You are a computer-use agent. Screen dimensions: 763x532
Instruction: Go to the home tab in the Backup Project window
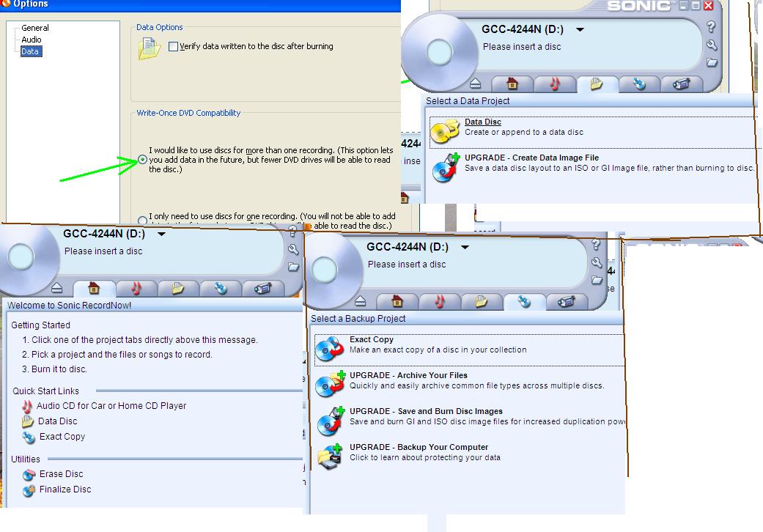click(x=397, y=301)
